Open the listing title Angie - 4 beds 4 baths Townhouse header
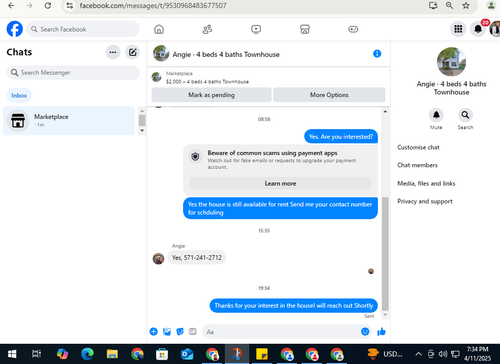This screenshot has height=364, width=500. (x=226, y=55)
